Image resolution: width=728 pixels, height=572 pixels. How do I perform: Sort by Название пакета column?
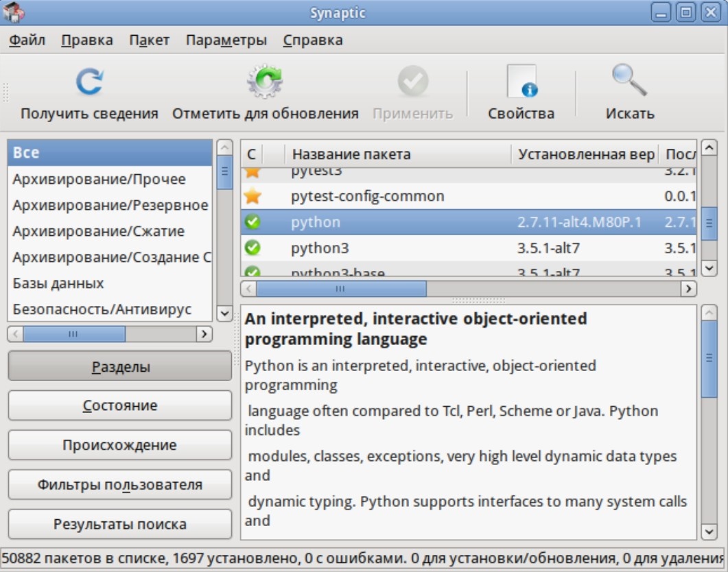coord(398,154)
